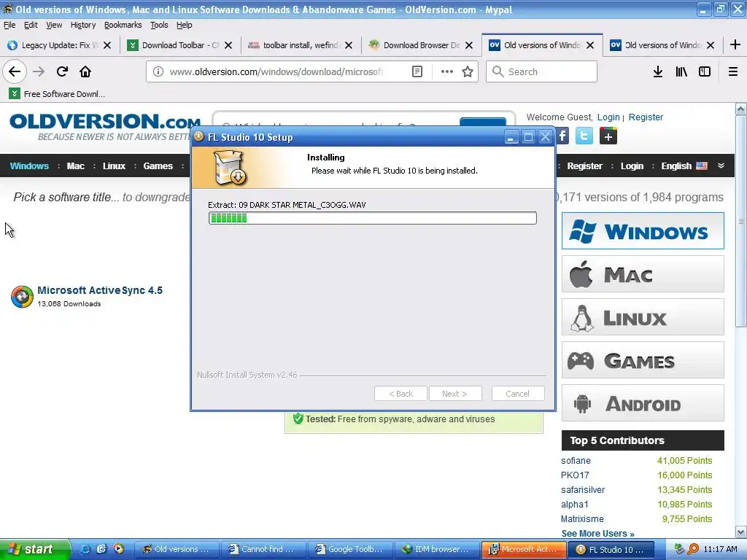Viewport: 747px width, 560px height.
Task: Click Mac in the site navigation bar
Action: click(x=76, y=166)
